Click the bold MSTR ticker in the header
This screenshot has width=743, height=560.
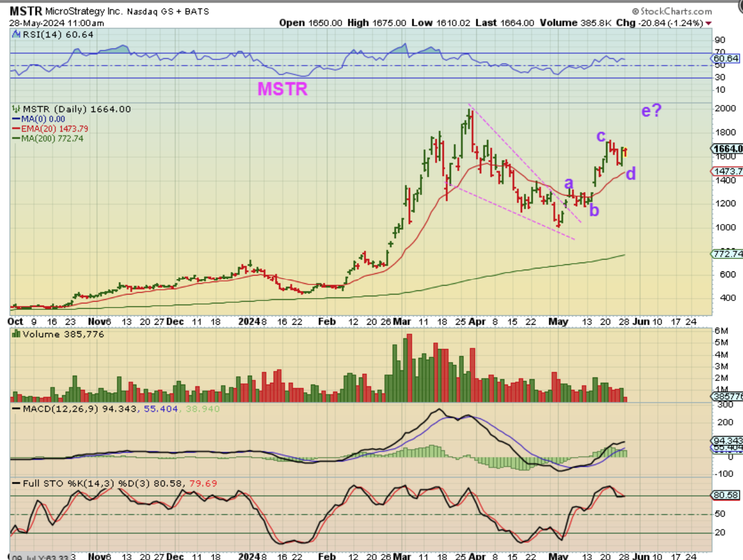point(25,11)
